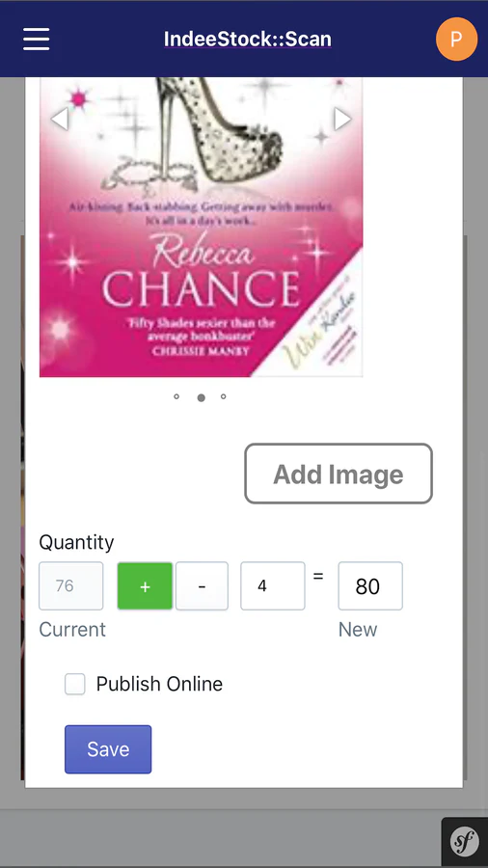Open the hamburger navigation menu
The width and height of the screenshot is (488, 868).
[36, 39]
